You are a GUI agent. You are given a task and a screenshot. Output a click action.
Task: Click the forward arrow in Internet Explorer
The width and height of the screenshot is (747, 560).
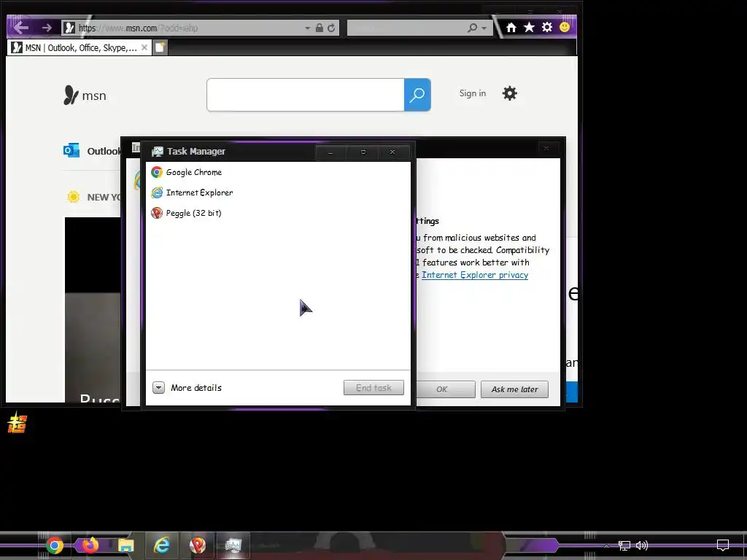pyautogui.click(x=47, y=28)
